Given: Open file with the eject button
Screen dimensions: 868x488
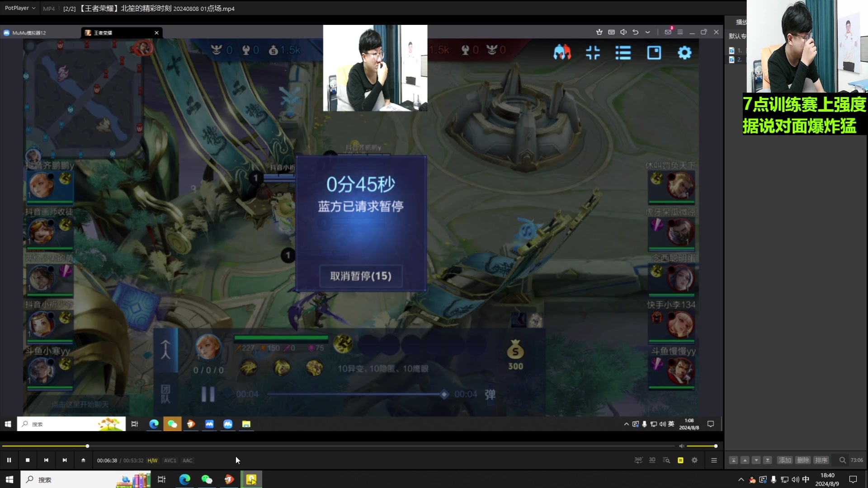Looking at the screenshot, I should (x=83, y=460).
